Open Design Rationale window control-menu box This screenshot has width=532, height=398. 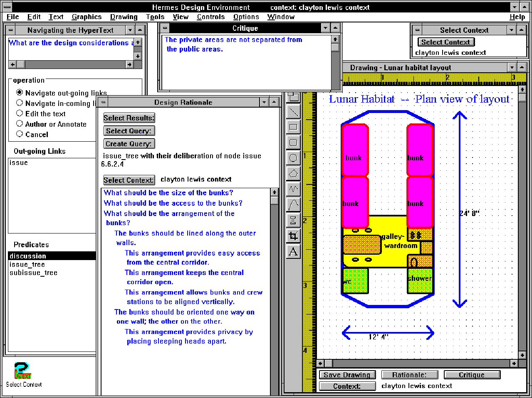click(x=104, y=102)
